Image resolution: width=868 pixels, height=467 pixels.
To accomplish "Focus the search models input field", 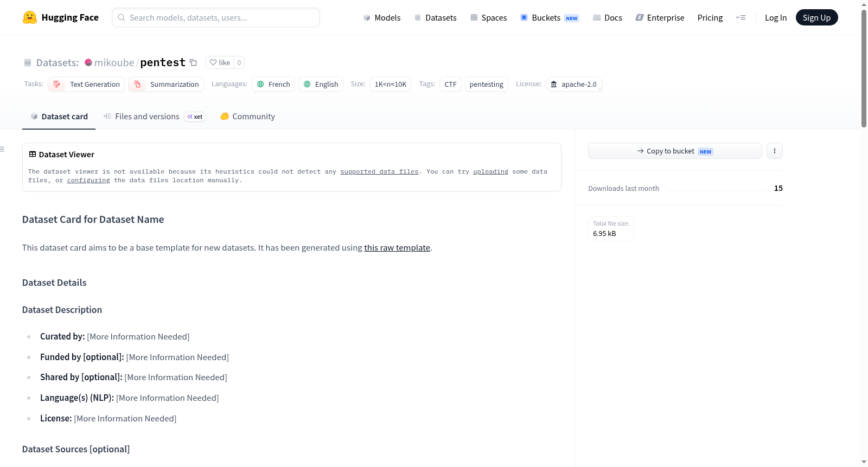I will (216, 17).
